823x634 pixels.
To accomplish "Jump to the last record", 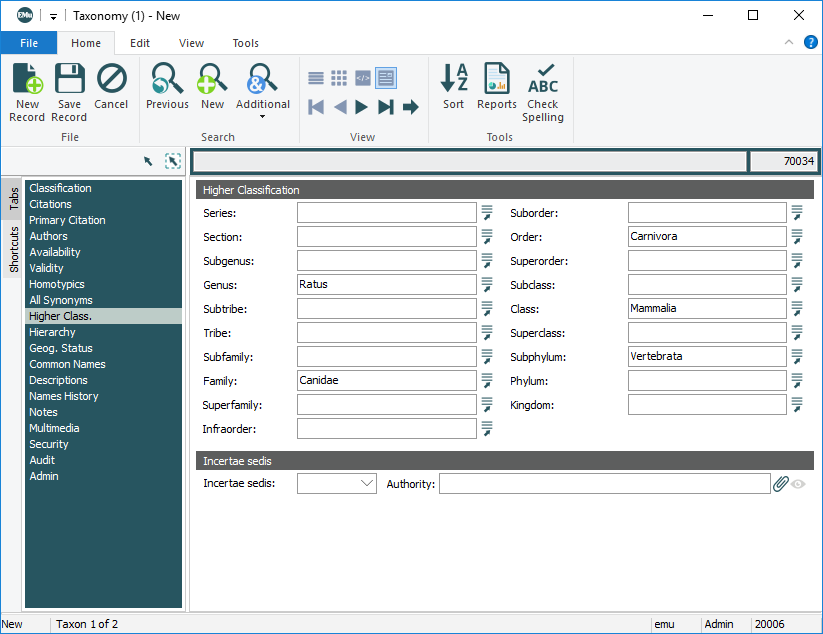I will pyautogui.click(x=385, y=107).
